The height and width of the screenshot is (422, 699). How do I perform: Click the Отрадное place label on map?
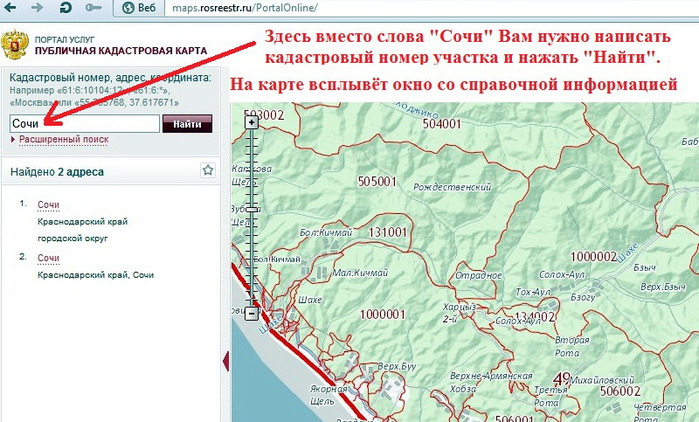[478, 275]
